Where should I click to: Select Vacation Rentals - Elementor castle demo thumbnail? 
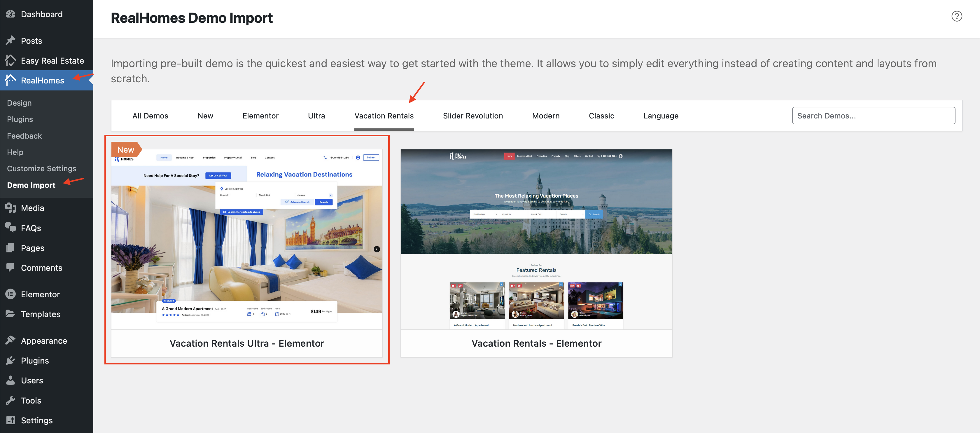536,239
